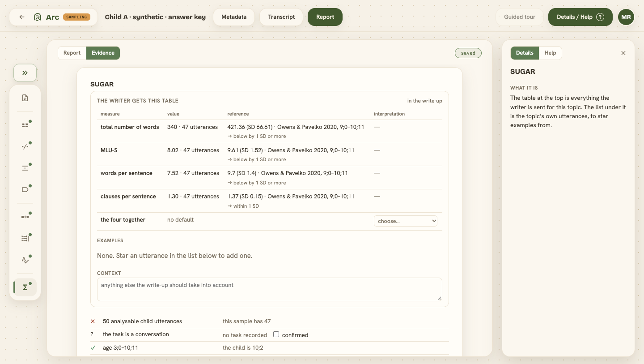Open the tag-label sidebar icon

[25, 189]
